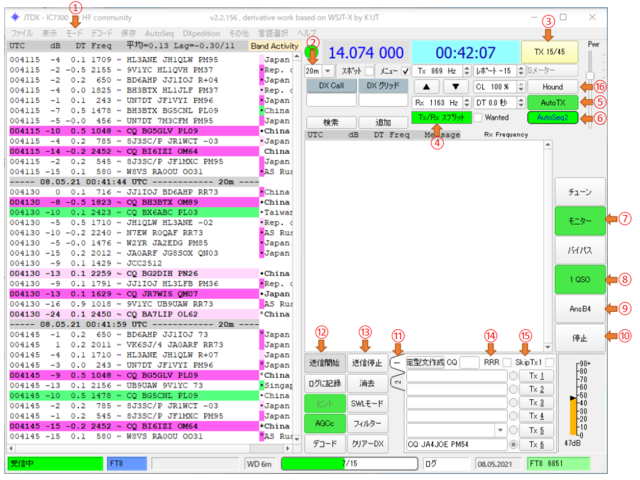Select the radio button beside Tx 4
Image resolution: width=640 pixels, height=480 pixels.
(x=513, y=416)
